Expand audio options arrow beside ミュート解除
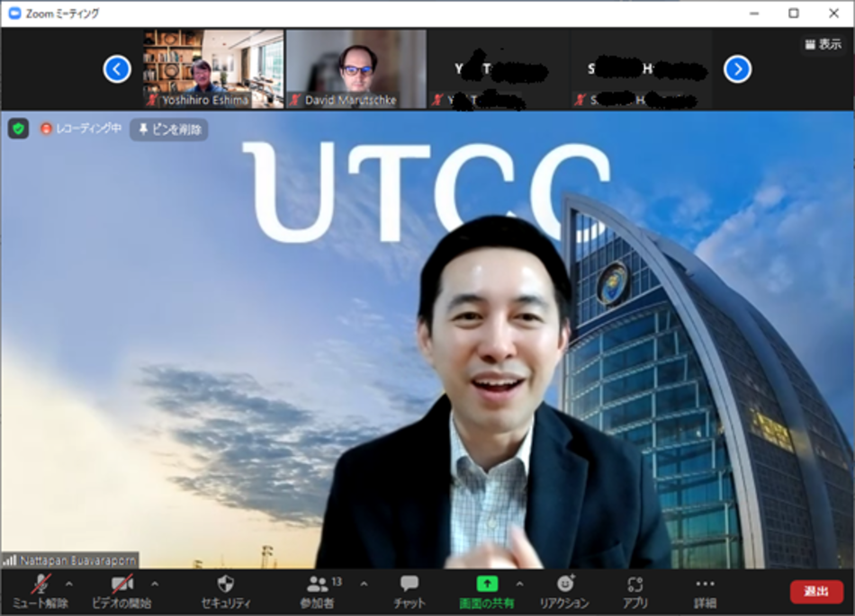This screenshot has height=616, width=855. [x=69, y=585]
